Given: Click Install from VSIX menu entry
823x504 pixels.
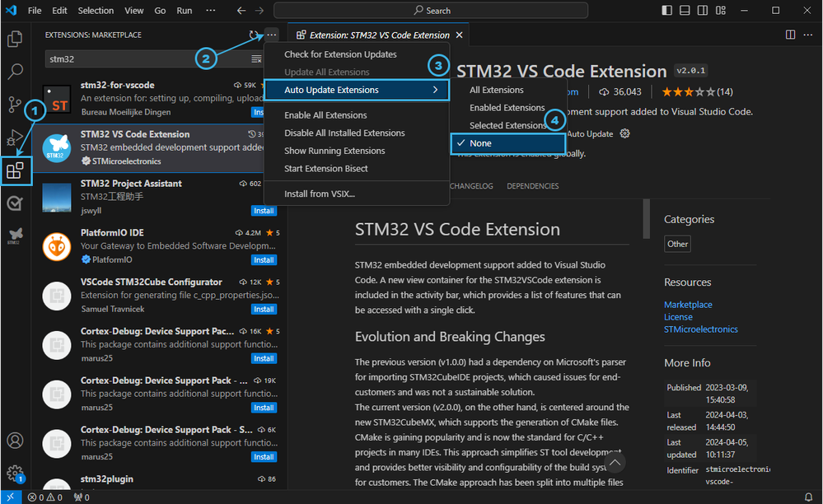Looking at the screenshot, I should point(320,194).
